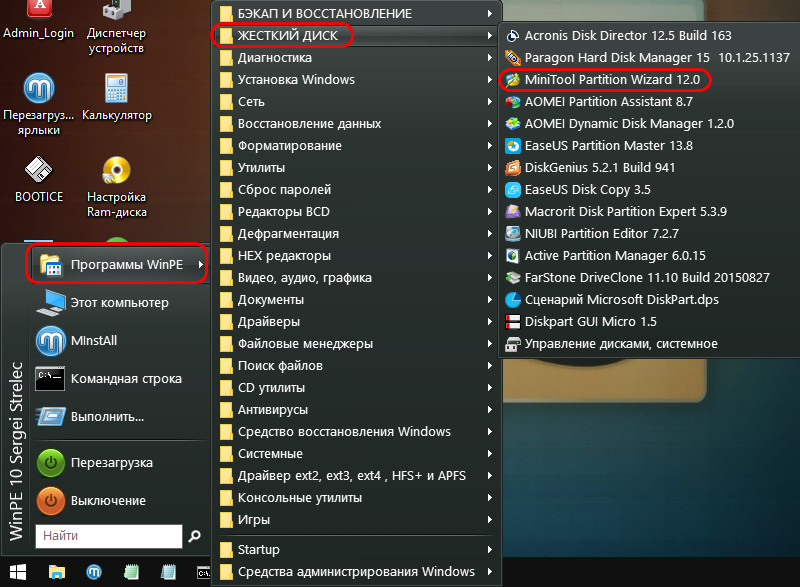Open Драйвер ext2, ext3, ext4, HFS+ и APFS
This screenshot has height=587, width=800.
pos(357,476)
